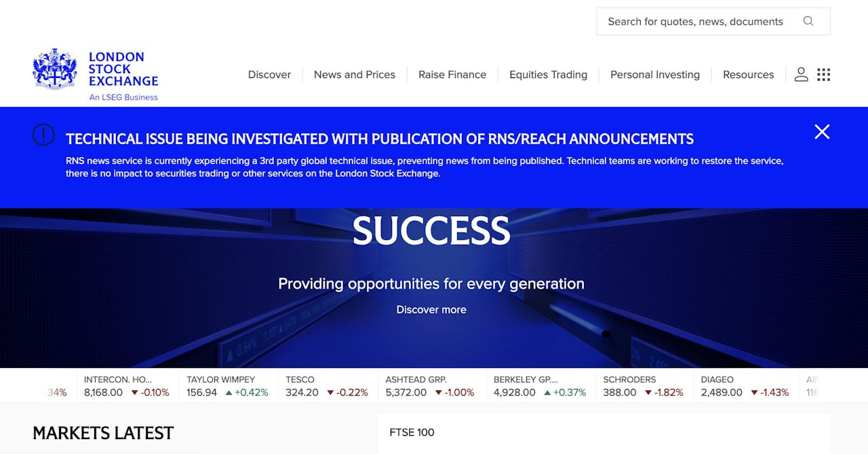
Task: Click the 8,168.00 price value
Action: click(103, 392)
